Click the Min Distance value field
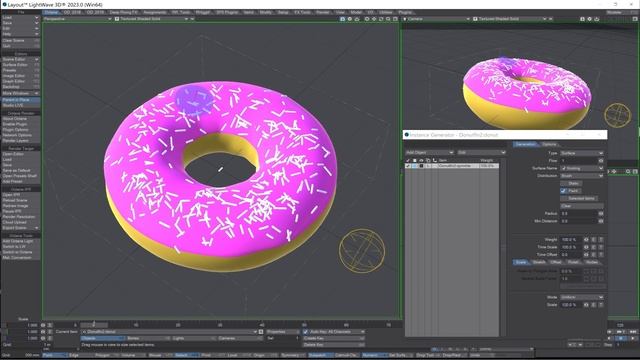This screenshot has height=360, width=640. click(579, 221)
